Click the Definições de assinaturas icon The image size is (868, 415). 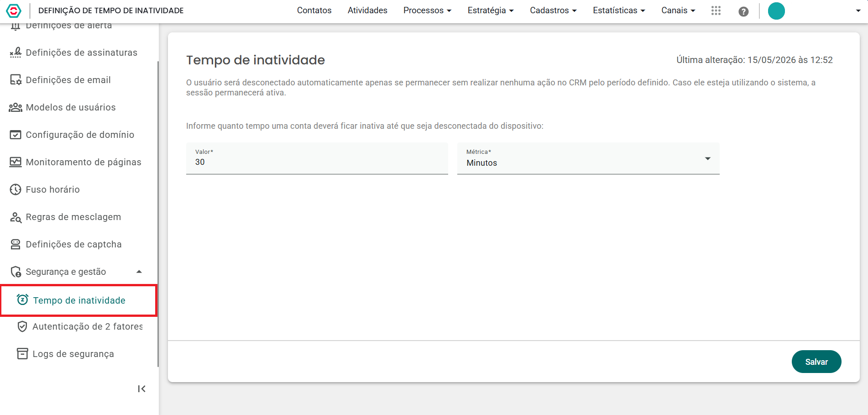16,53
